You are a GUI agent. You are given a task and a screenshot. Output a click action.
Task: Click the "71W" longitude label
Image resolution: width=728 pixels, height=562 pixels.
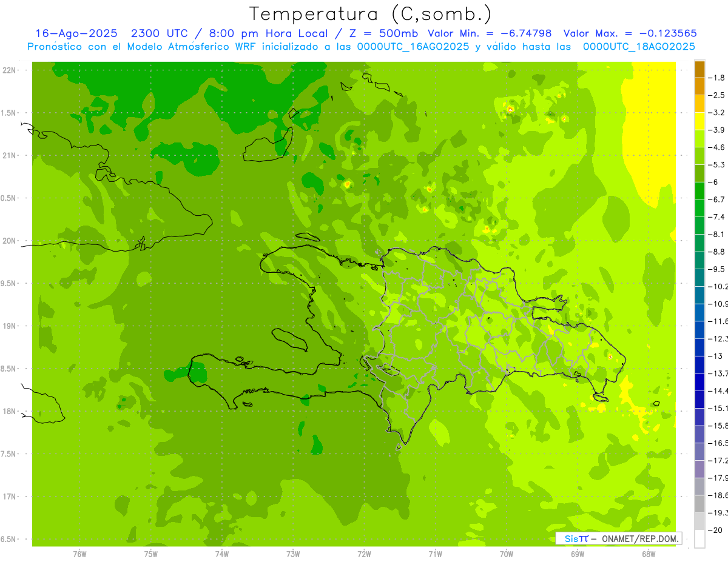tap(435, 554)
